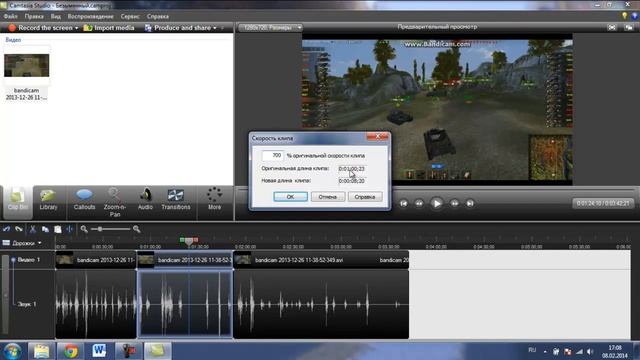
Task: Select the Cut scissors tool
Action: [x=32, y=229]
